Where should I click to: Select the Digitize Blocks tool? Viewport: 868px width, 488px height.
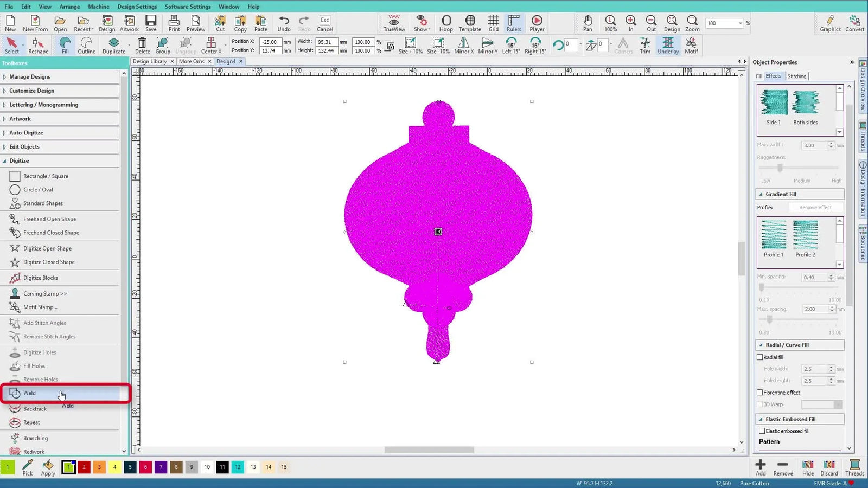pyautogui.click(x=41, y=277)
